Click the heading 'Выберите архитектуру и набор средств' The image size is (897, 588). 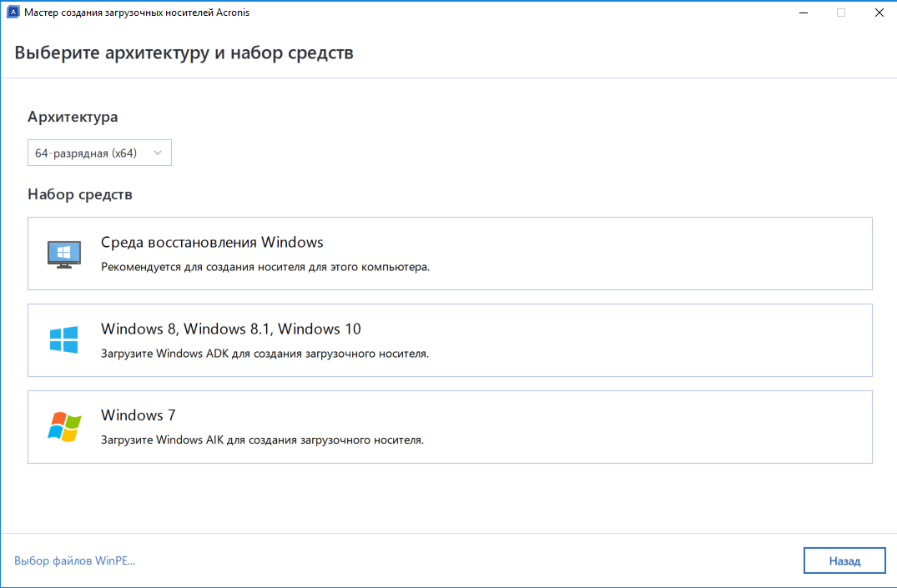click(184, 53)
